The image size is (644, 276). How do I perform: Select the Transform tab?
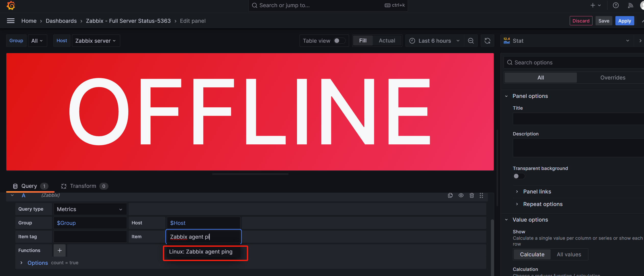(83, 186)
